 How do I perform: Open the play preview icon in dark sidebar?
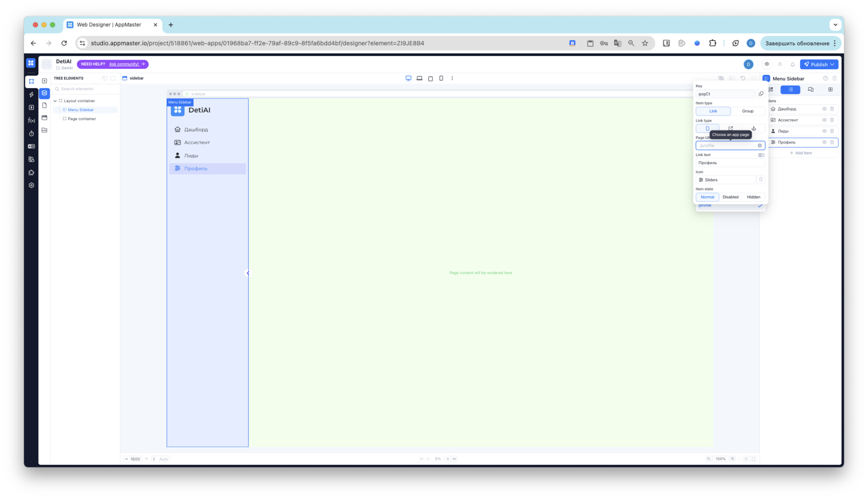tap(31, 107)
